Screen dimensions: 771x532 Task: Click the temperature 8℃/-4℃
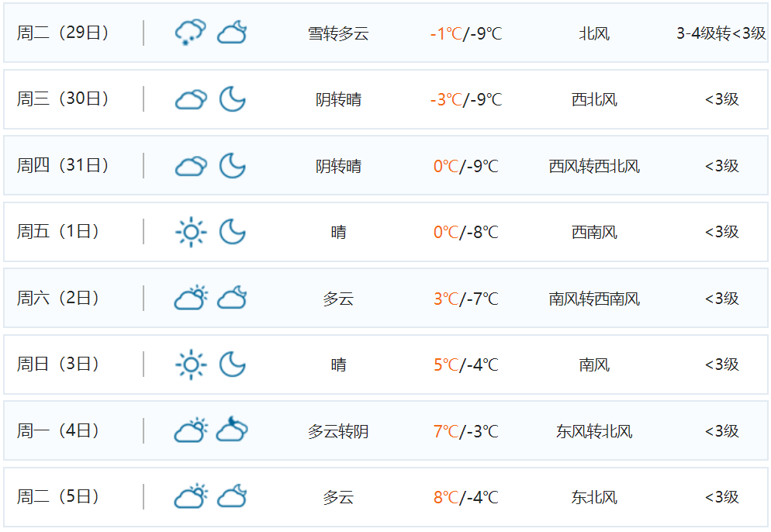click(465, 498)
